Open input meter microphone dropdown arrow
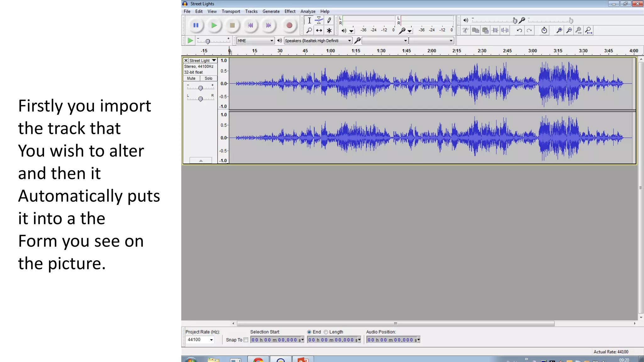The width and height of the screenshot is (644, 362). 409,31
